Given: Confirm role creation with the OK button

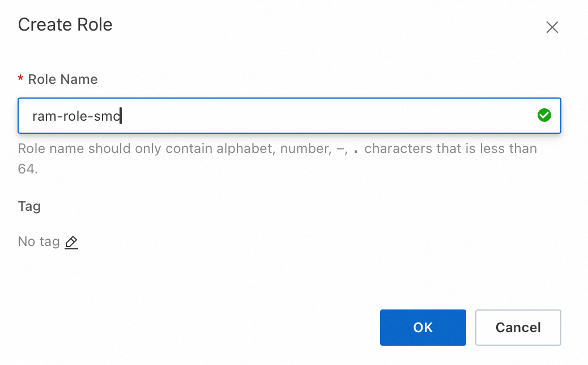Looking at the screenshot, I should pos(423,328).
